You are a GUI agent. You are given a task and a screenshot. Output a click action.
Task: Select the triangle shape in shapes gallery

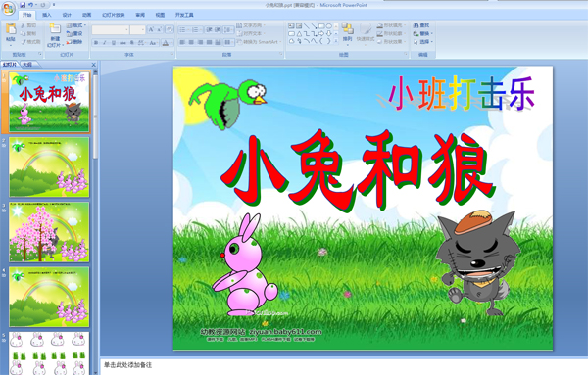coord(299,33)
